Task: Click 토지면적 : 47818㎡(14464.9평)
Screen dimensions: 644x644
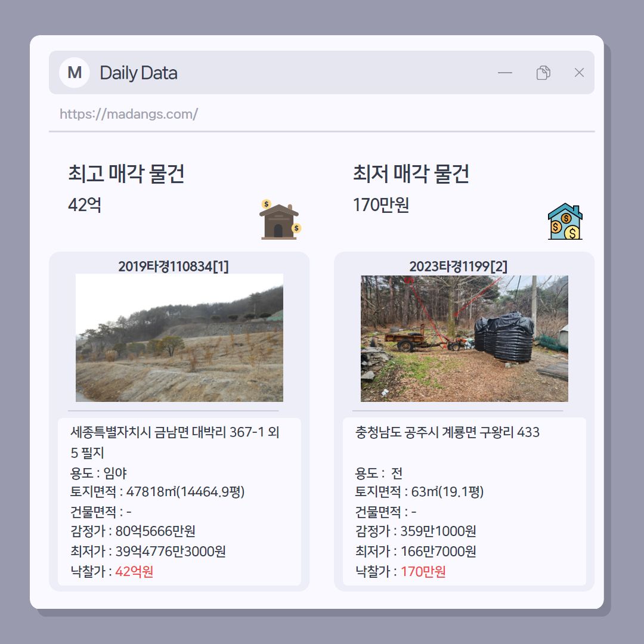Action: coord(157,491)
